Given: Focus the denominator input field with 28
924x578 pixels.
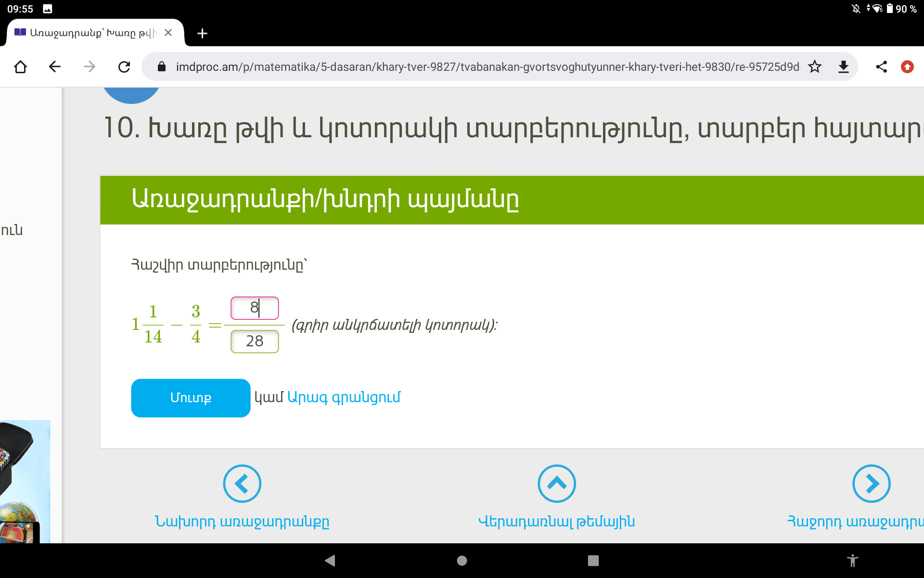Looking at the screenshot, I should 255,342.
